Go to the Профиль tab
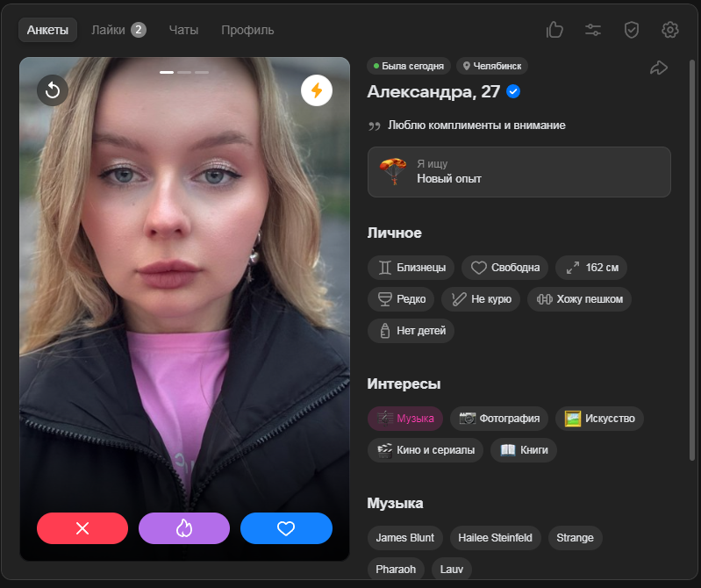The height and width of the screenshot is (588, 701). 247,30
